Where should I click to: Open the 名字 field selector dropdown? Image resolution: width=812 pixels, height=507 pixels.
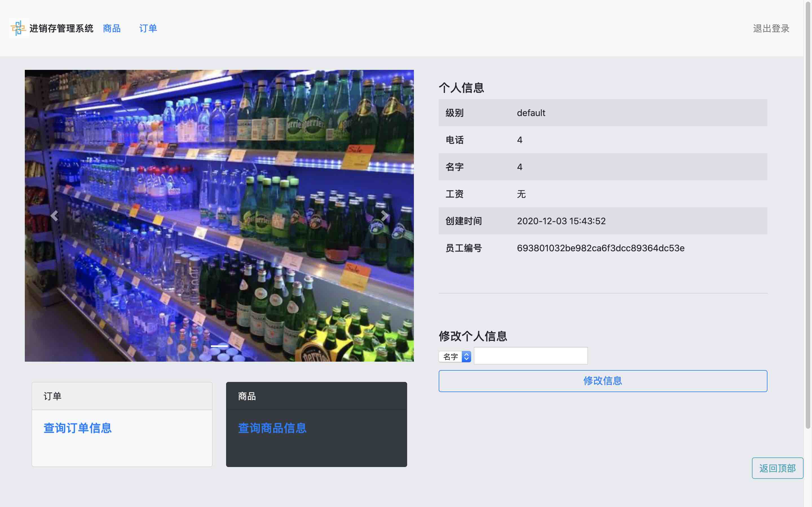coord(451,356)
